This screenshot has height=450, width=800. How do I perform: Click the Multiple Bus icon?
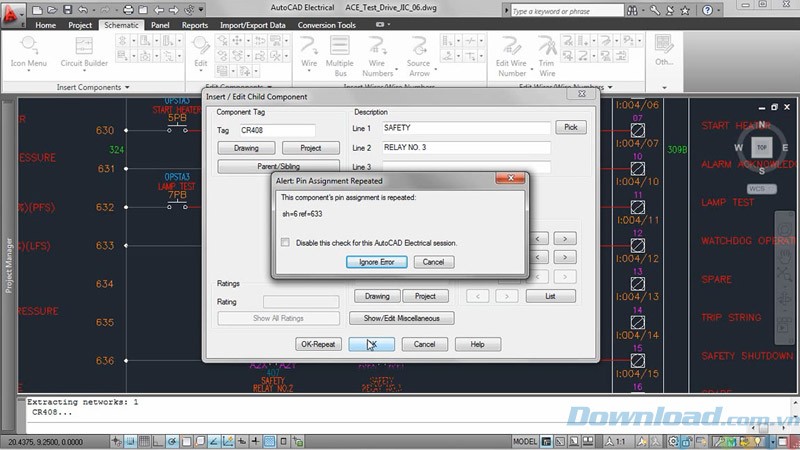pos(340,52)
